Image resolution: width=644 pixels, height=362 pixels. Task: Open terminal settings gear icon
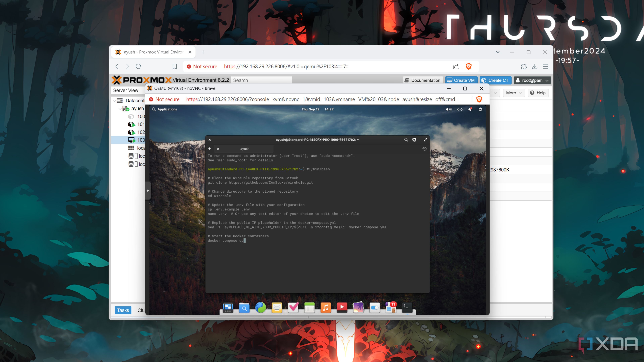coord(414,140)
